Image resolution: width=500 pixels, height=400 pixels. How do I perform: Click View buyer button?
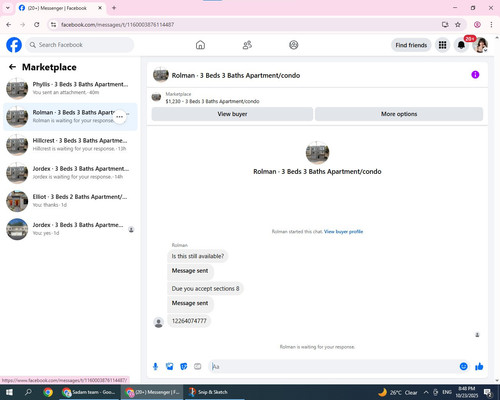(232, 114)
